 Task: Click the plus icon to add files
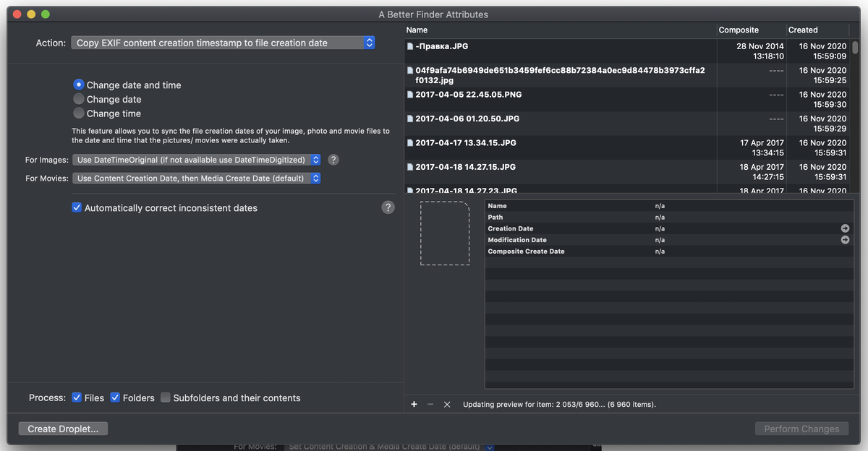point(414,405)
